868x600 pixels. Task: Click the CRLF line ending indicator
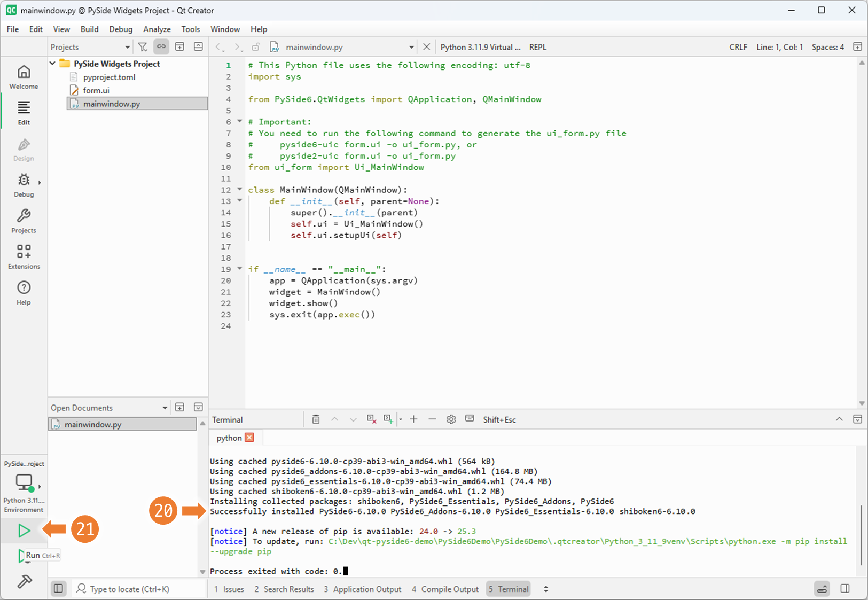(x=738, y=47)
